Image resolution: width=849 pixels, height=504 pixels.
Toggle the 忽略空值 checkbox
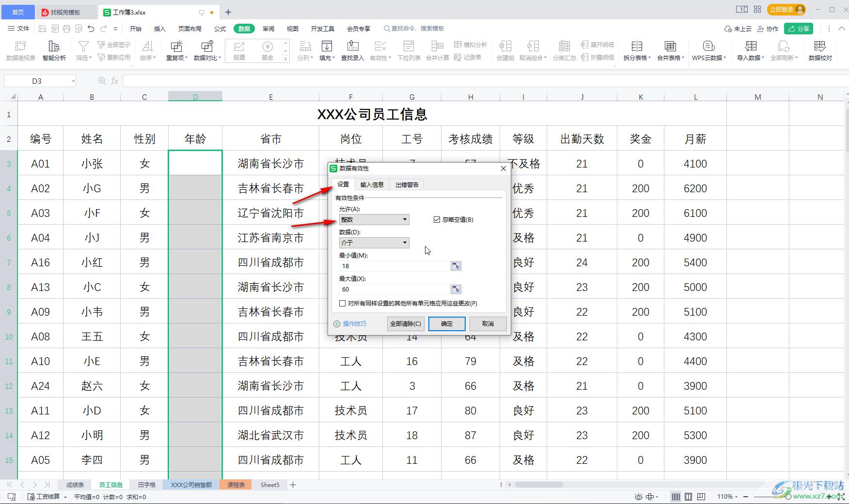(x=437, y=219)
